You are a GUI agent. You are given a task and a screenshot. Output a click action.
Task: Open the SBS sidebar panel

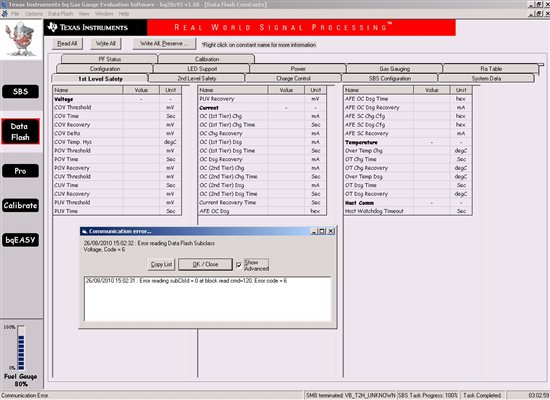[20, 92]
